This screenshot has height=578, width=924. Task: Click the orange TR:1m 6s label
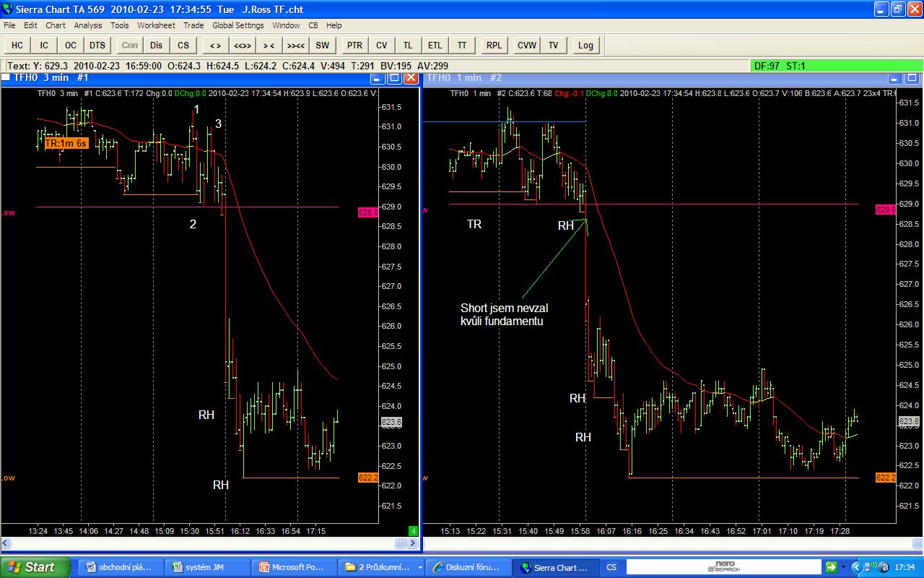[66, 144]
